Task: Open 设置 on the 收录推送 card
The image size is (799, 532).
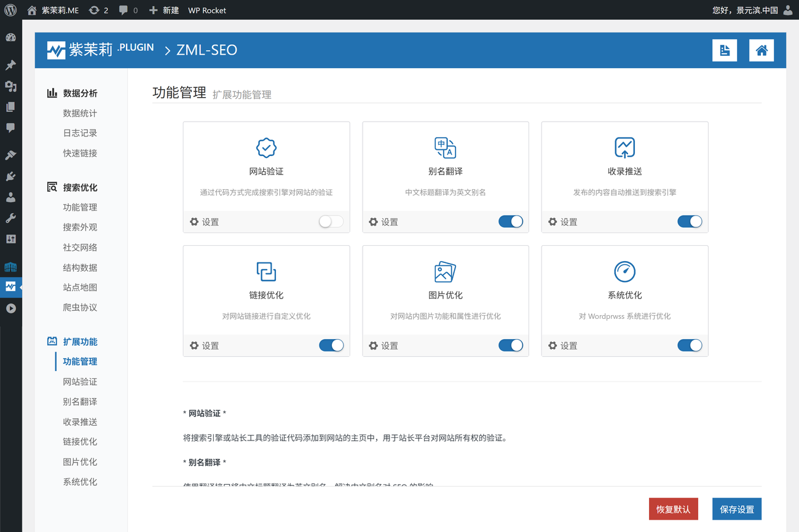Action: (563, 222)
